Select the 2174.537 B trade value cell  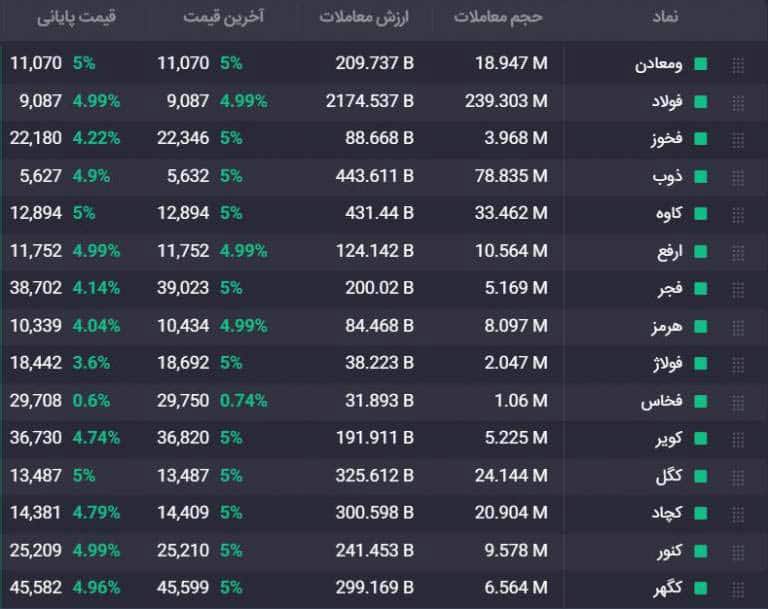coord(369,101)
